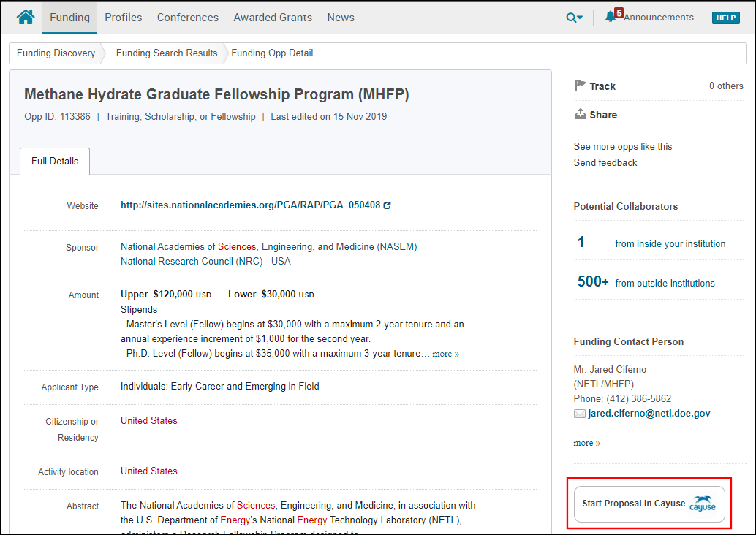The height and width of the screenshot is (535, 756).
Task: Click the HELP button
Action: pyautogui.click(x=725, y=18)
